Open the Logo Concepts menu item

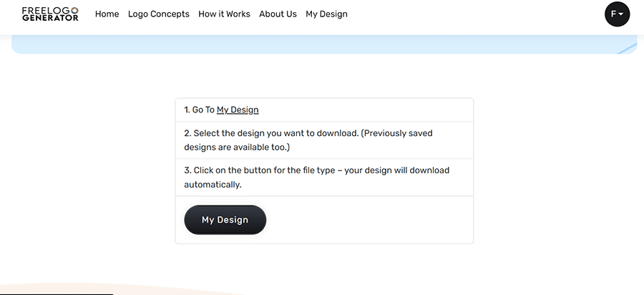coord(159,14)
